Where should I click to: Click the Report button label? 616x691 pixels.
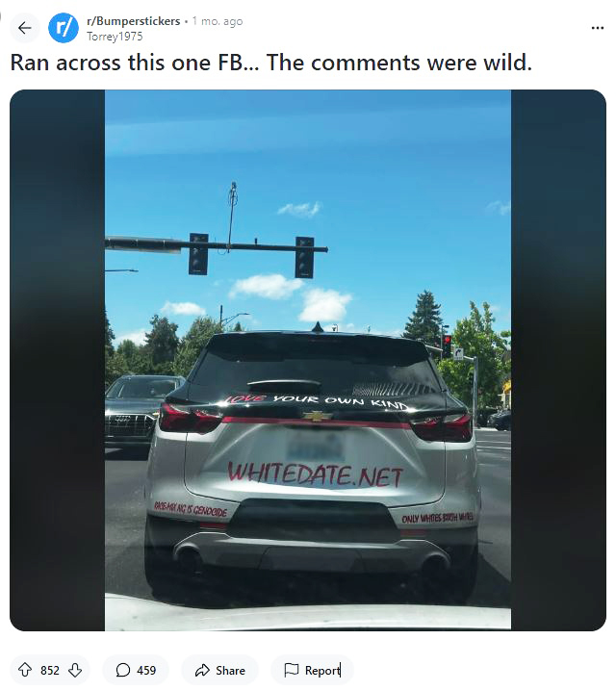tap(322, 670)
